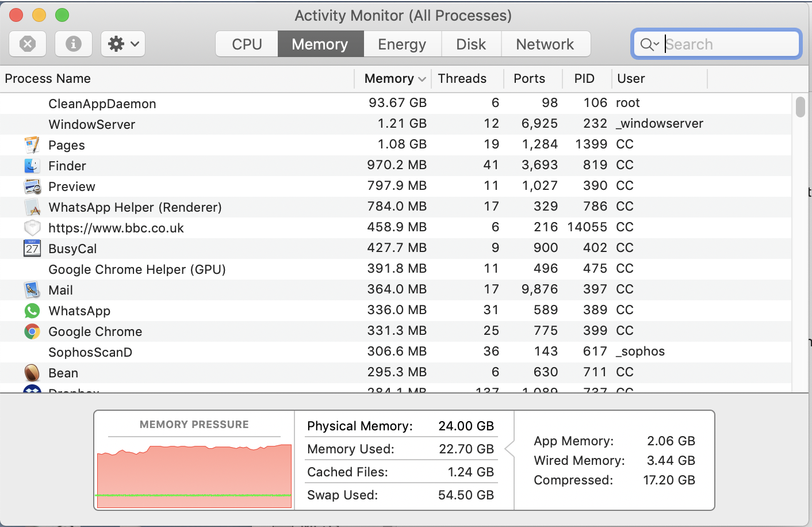Click the Bean app icon
812x527 pixels.
tap(32, 373)
